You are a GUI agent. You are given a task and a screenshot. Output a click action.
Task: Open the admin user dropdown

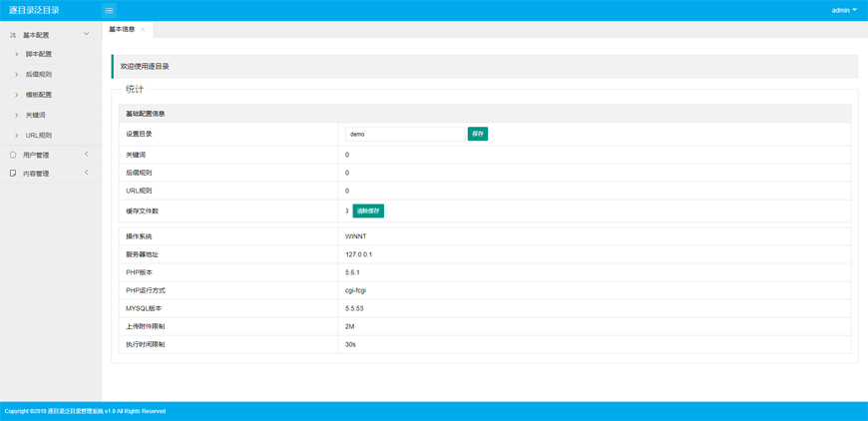tap(844, 10)
